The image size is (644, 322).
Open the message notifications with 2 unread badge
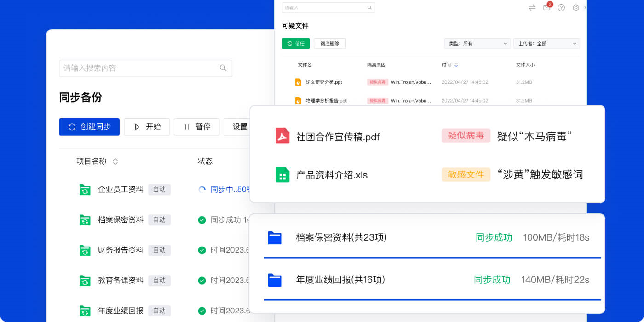(x=546, y=8)
